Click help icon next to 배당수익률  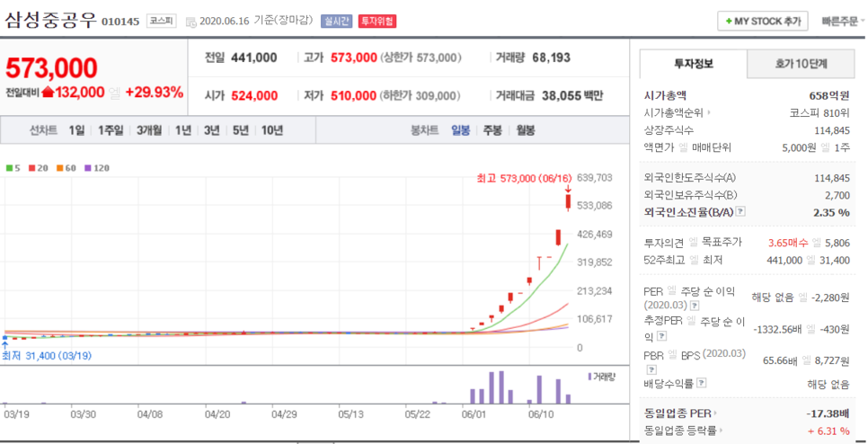click(702, 383)
